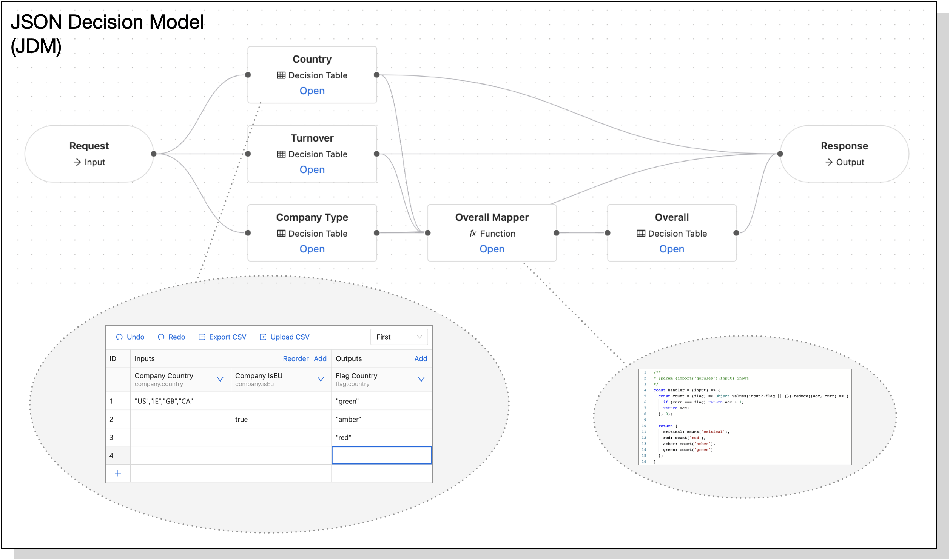Viewport: 950px width, 560px height.
Task: Click the Upload CSV icon
Action: [263, 337]
